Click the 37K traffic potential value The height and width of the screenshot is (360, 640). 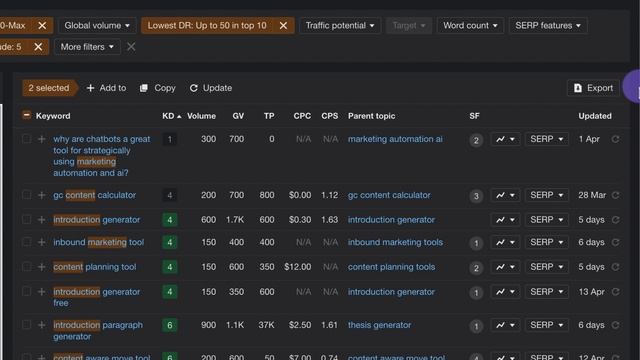(266, 325)
